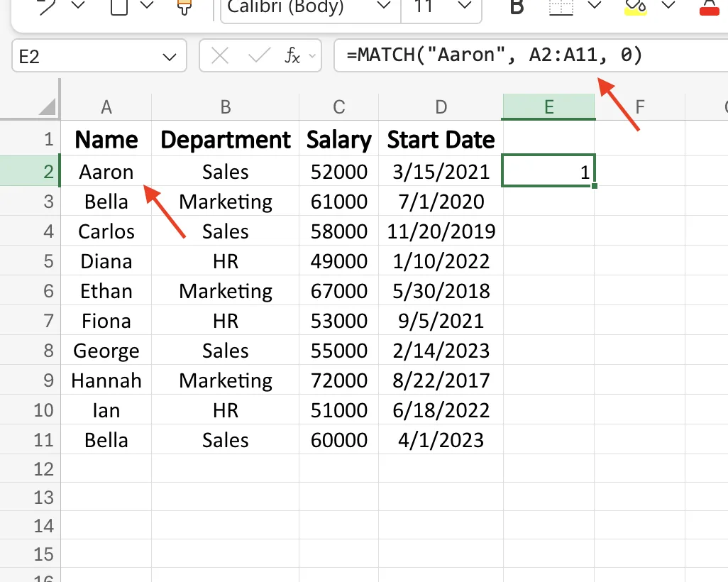Select row 13 header

click(x=31, y=497)
